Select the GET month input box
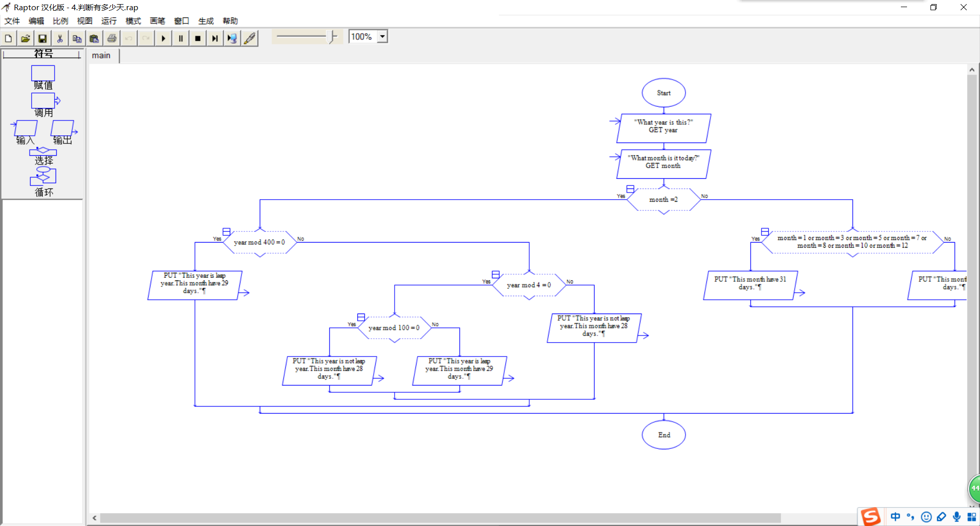Screen dimensions: 980x526 point(664,164)
